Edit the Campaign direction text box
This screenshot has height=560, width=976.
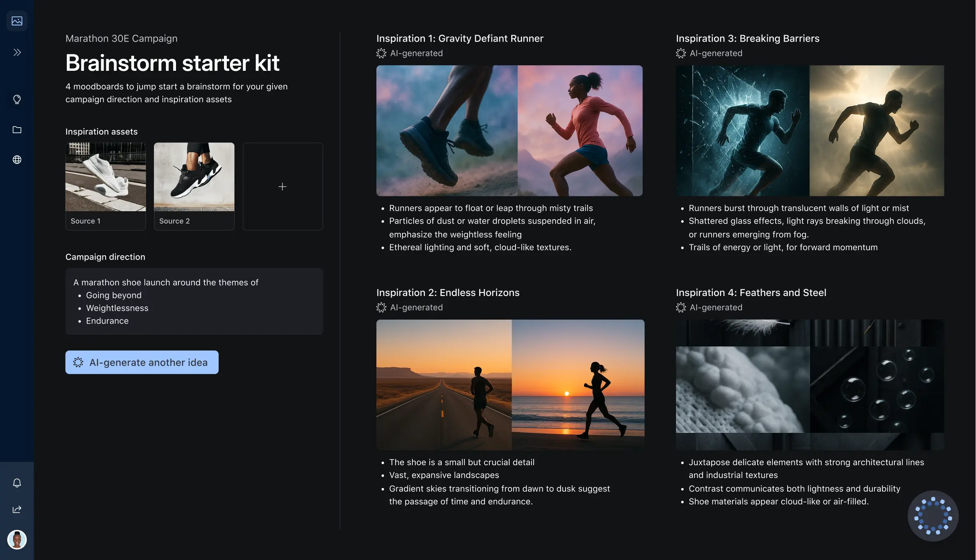click(194, 301)
